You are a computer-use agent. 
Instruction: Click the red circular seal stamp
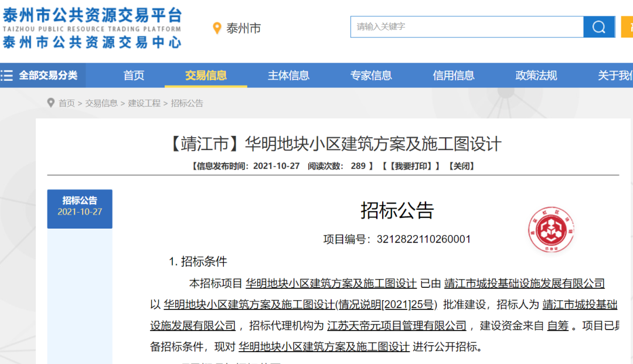(551, 230)
